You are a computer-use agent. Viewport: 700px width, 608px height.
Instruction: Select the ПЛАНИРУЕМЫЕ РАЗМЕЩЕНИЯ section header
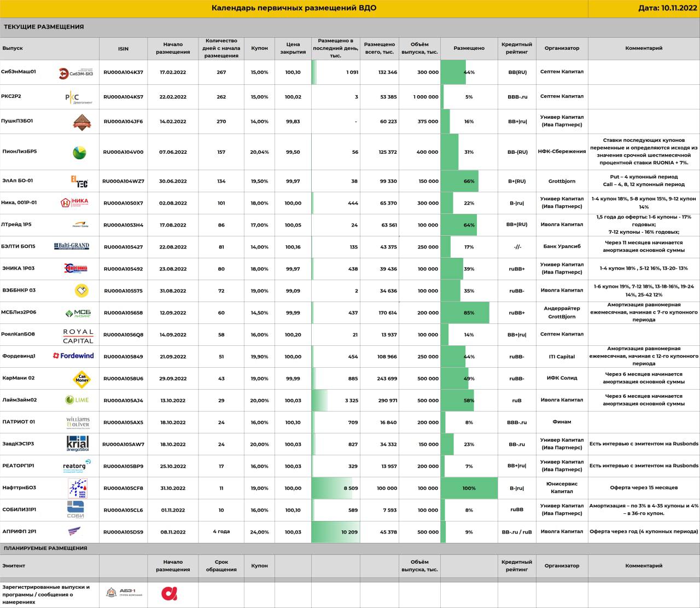pyautogui.click(x=45, y=548)
